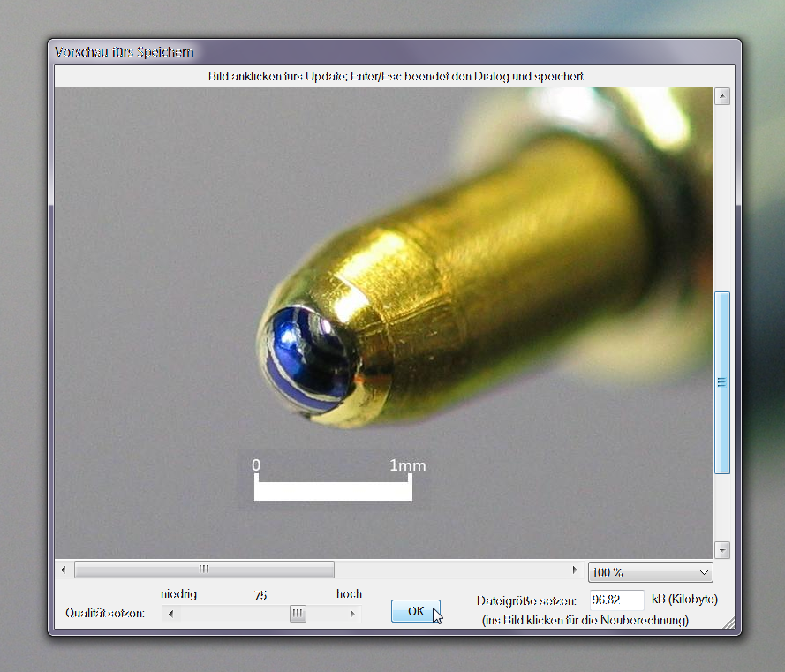Click the horizontal scrollbar left arrow
This screenshot has width=785, height=672.
click(x=63, y=570)
